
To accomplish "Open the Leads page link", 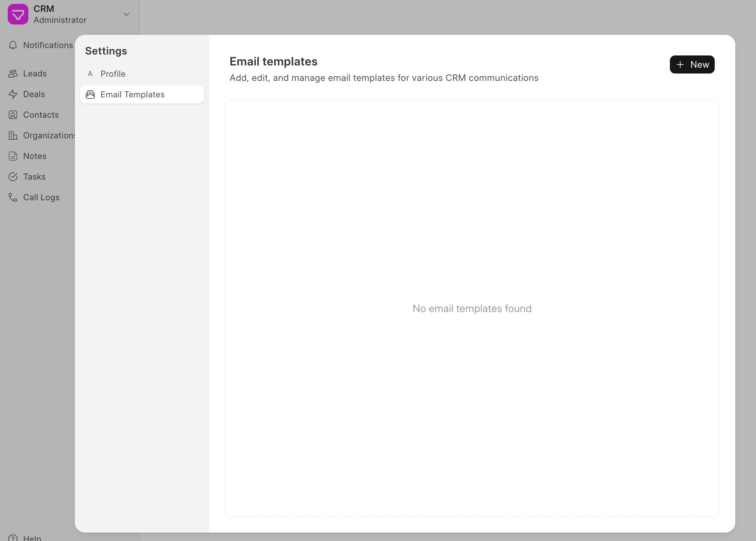I will tap(35, 74).
